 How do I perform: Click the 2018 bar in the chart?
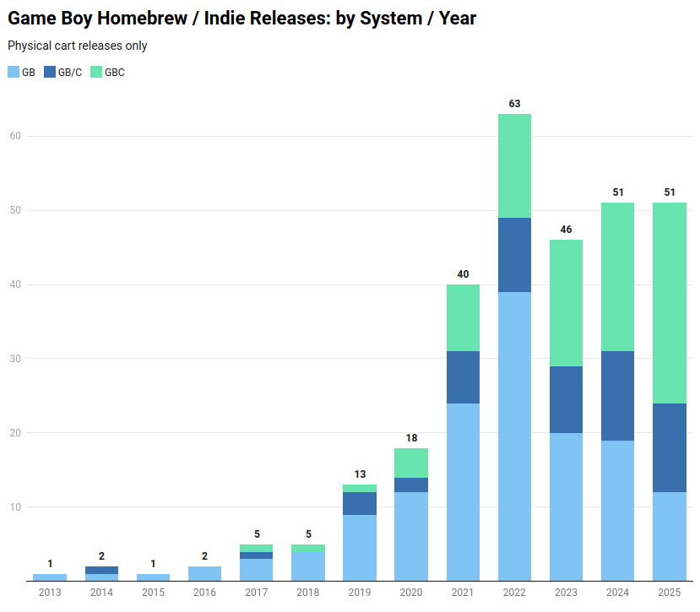coord(308,565)
